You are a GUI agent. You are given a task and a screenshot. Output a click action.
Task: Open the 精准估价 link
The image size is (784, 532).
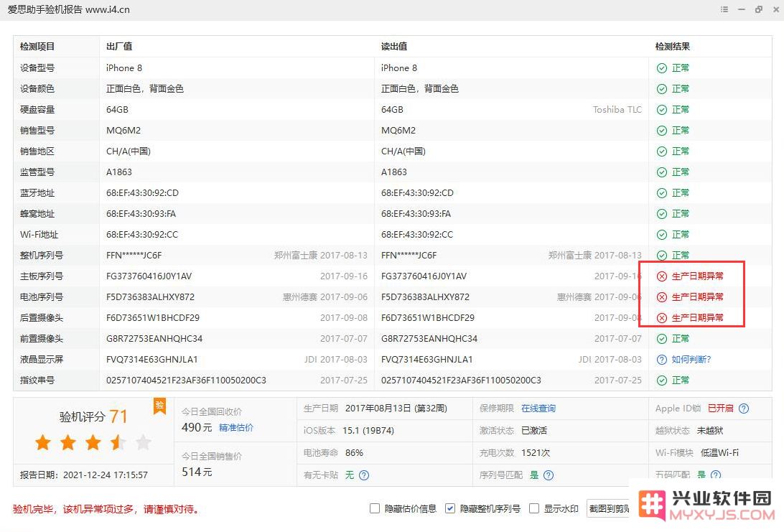[236, 427]
